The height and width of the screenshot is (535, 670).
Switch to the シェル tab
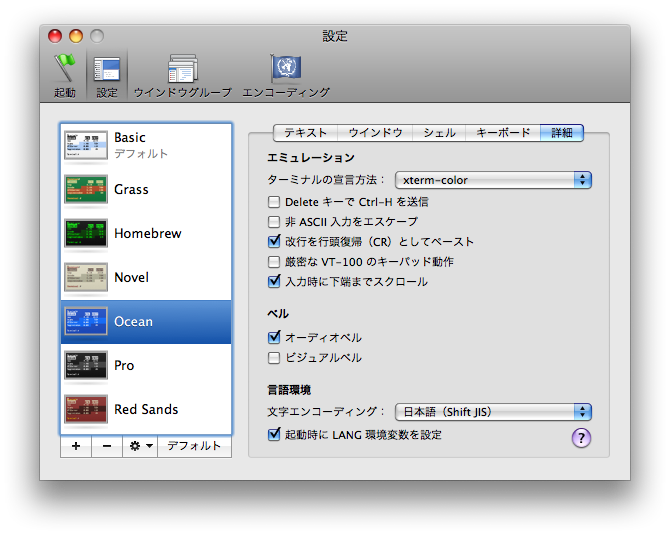(439, 132)
